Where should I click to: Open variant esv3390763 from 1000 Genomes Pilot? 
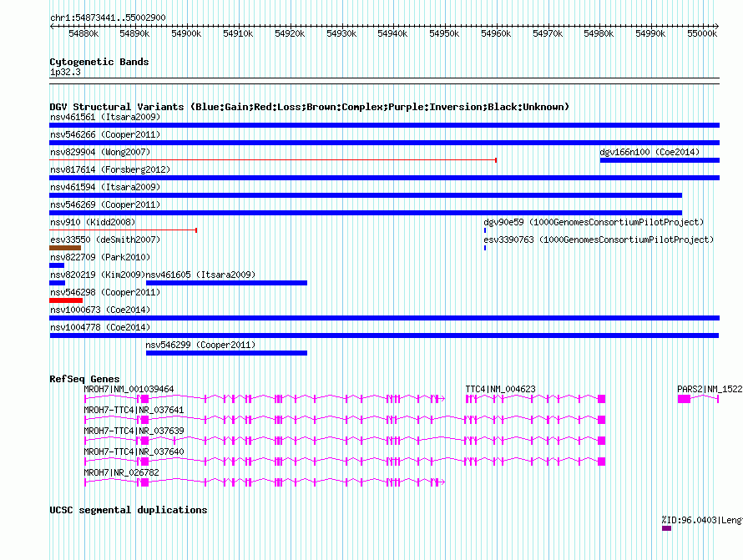[x=485, y=248]
